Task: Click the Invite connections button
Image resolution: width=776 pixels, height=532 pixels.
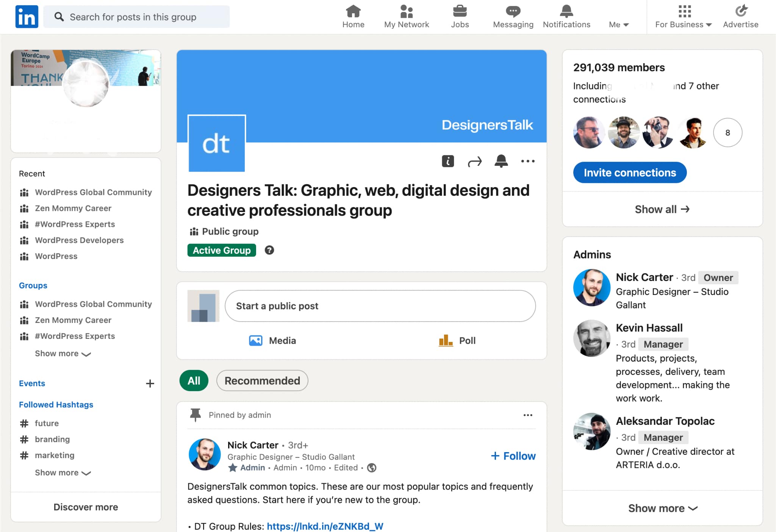Action: (629, 172)
